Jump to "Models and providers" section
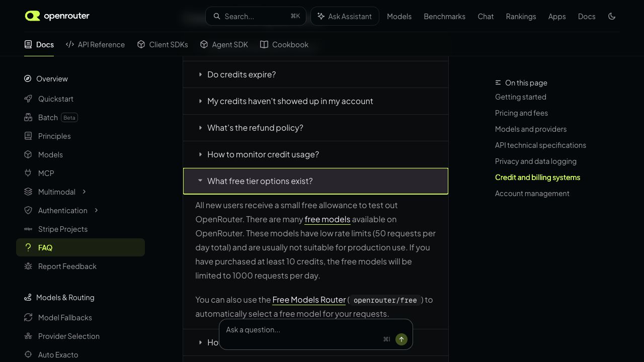This screenshot has height=362, width=644. tap(531, 129)
